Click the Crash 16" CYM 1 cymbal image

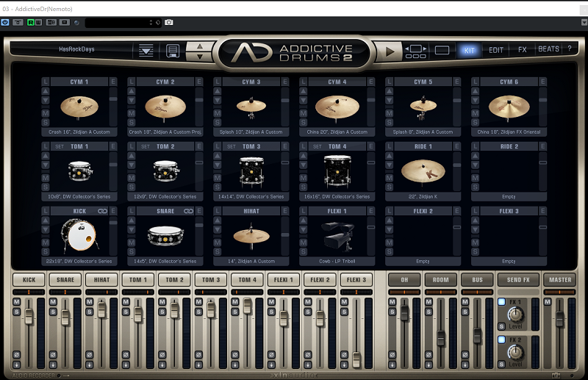(x=79, y=107)
